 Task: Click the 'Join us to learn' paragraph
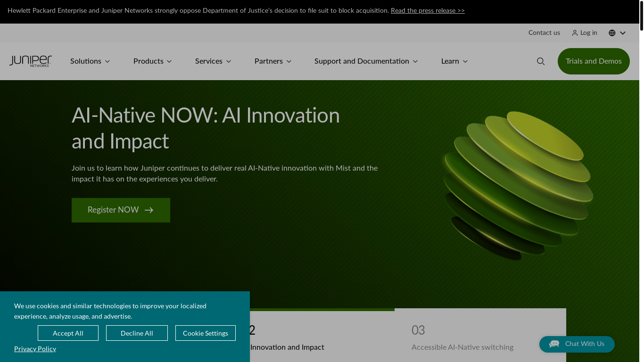tap(224, 173)
